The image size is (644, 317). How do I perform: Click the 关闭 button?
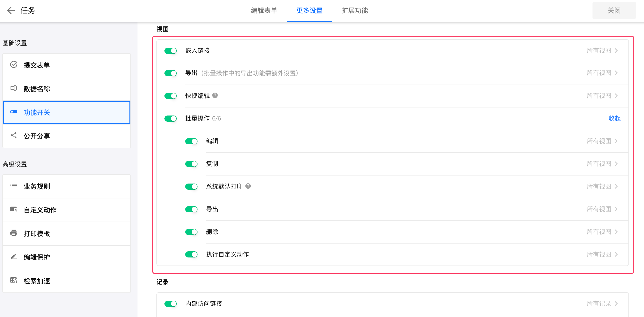(614, 10)
